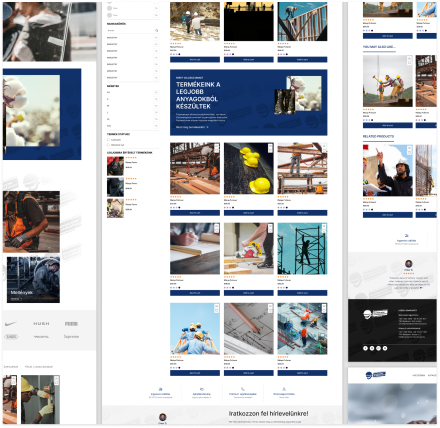The image size is (440, 428).
Task: Check the first checkbox under the product status filter
Action: tap(108, 140)
